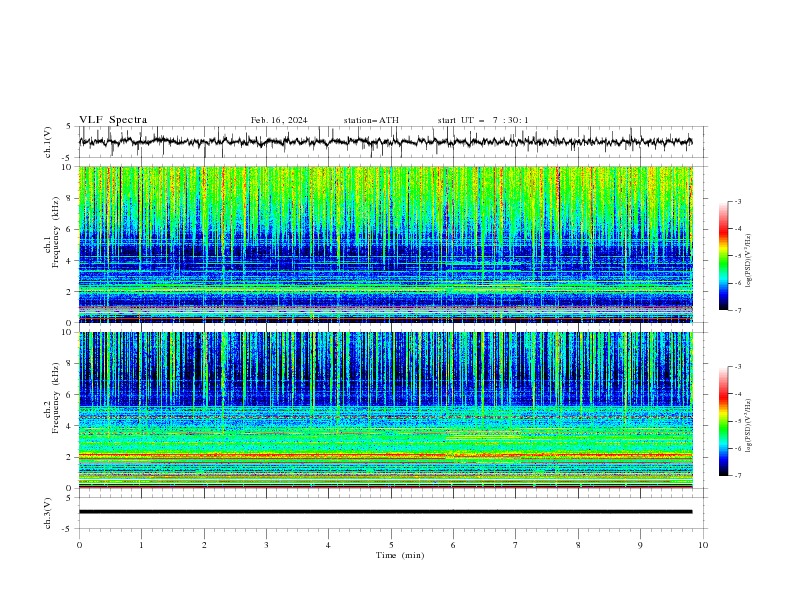Click the log(PSD) label beside ch.2 colorbar

point(749,425)
